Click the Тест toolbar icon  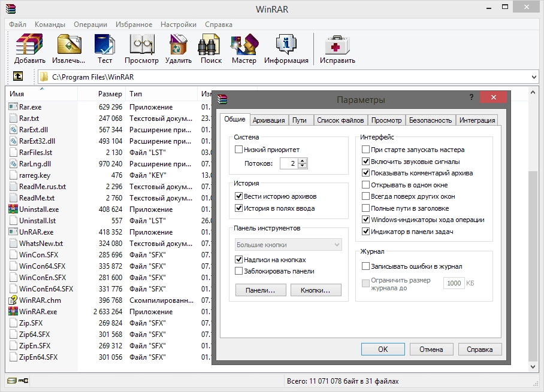105,44
